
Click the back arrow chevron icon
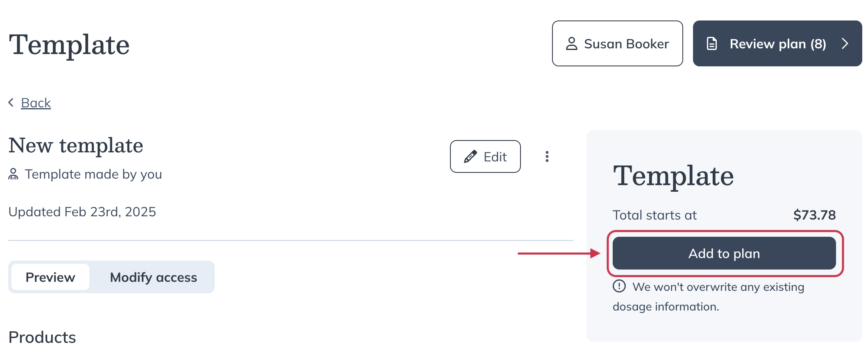pyautogui.click(x=11, y=102)
